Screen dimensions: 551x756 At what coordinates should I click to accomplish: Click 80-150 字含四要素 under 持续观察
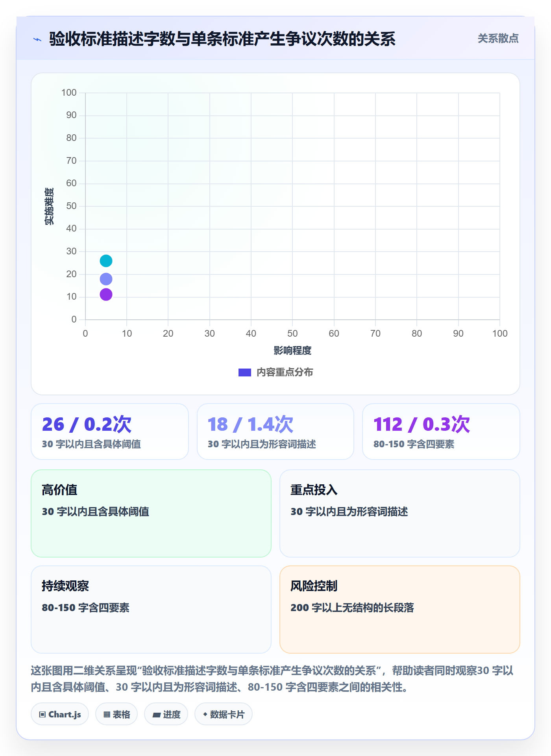(85, 608)
